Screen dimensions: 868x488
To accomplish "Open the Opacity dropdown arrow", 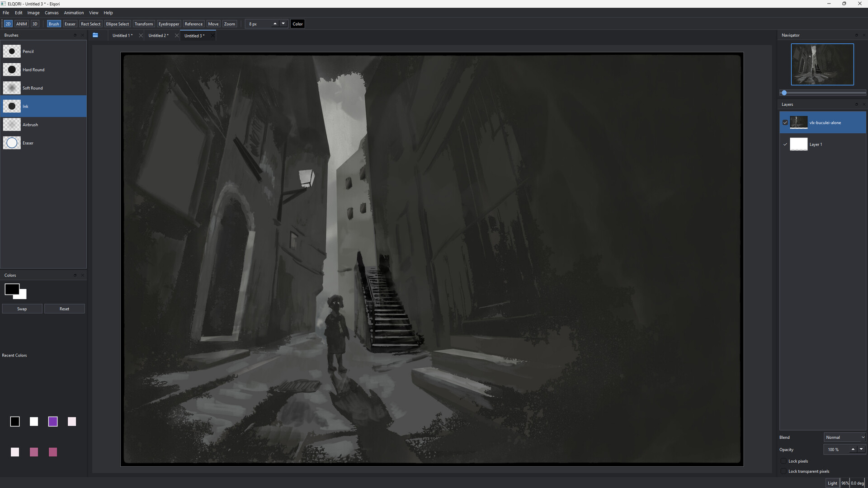I will (x=861, y=449).
